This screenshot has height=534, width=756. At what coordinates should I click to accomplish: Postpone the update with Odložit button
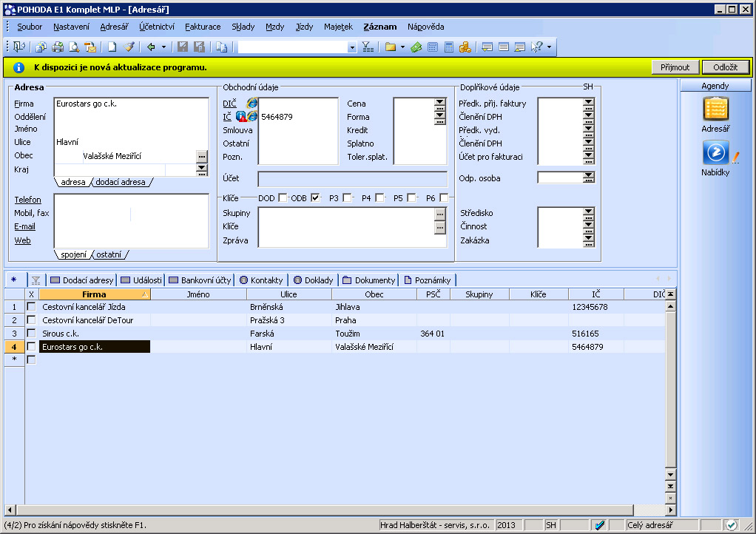coord(726,67)
